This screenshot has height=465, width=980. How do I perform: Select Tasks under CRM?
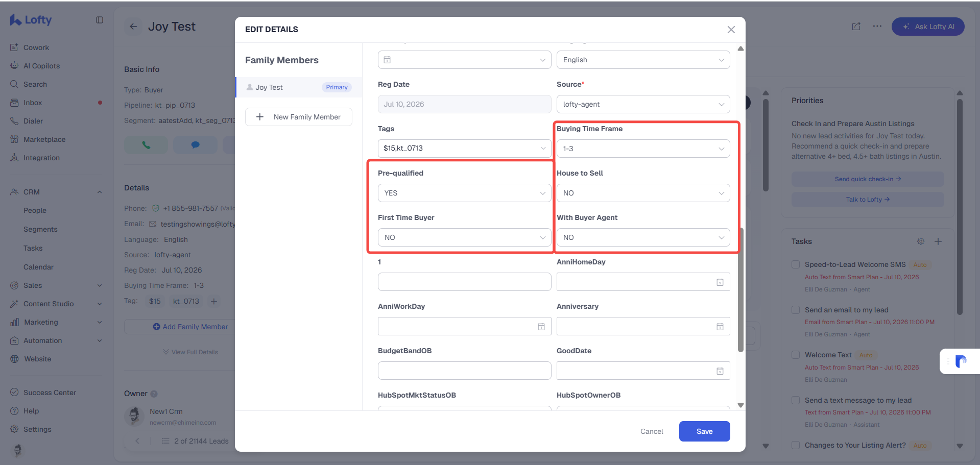33,248
